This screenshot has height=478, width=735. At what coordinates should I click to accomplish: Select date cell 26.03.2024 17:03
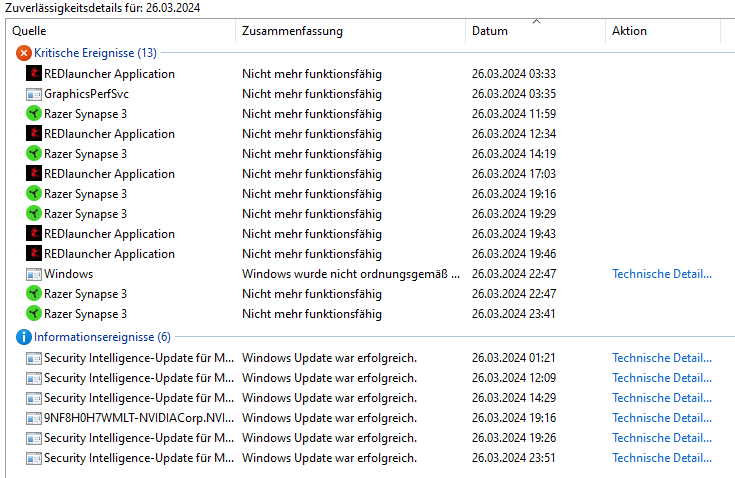tap(514, 174)
